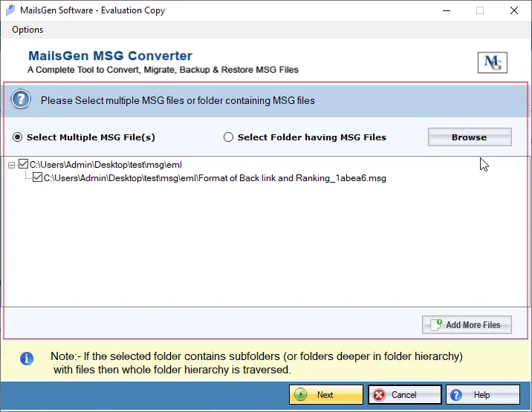Select the Format of Back link and Ranking_1abea6.msg row
The image size is (532, 412).
tap(215, 178)
